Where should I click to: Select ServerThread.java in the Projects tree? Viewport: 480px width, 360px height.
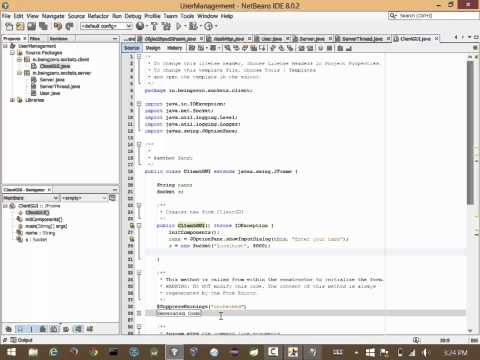pyautogui.click(x=60, y=86)
